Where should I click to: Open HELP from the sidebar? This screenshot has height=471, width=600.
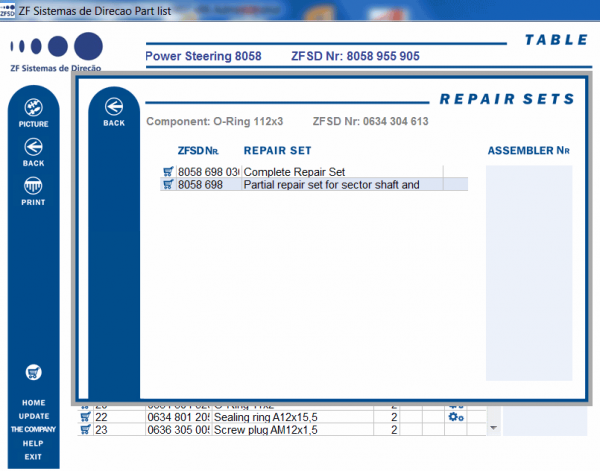pyautogui.click(x=33, y=443)
